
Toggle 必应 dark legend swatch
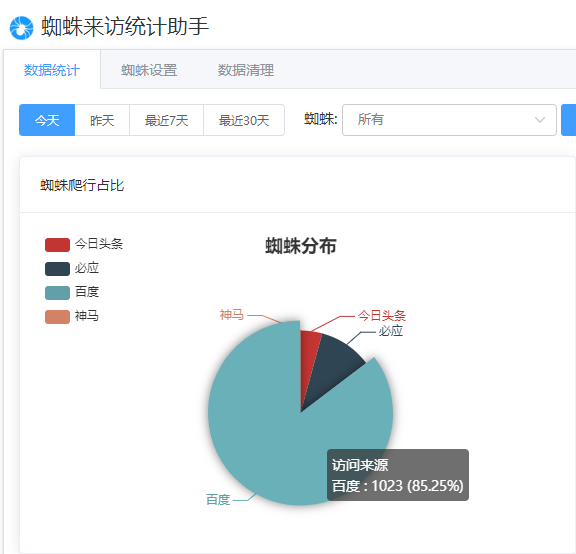[x=57, y=269]
